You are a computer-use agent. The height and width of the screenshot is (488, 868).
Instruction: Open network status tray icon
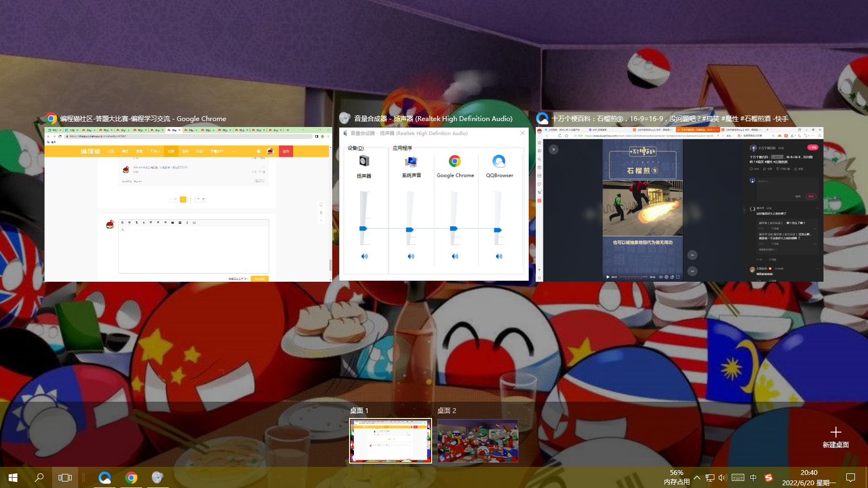(x=710, y=478)
